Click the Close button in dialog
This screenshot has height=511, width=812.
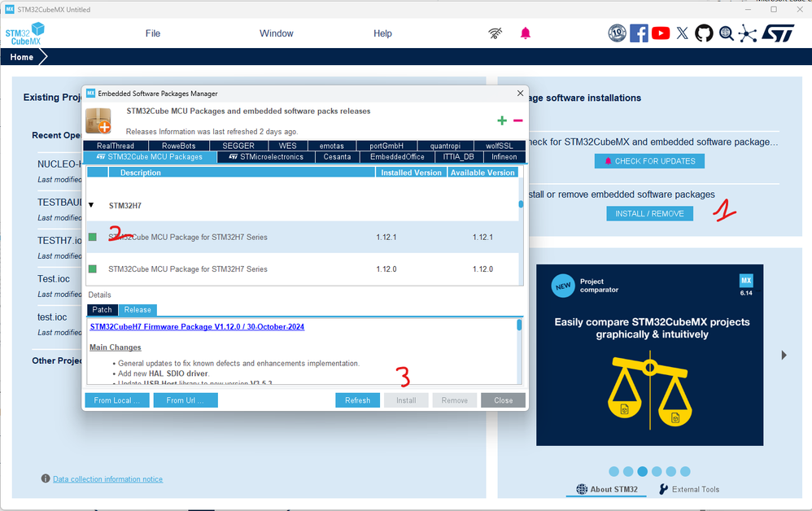pos(503,400)
